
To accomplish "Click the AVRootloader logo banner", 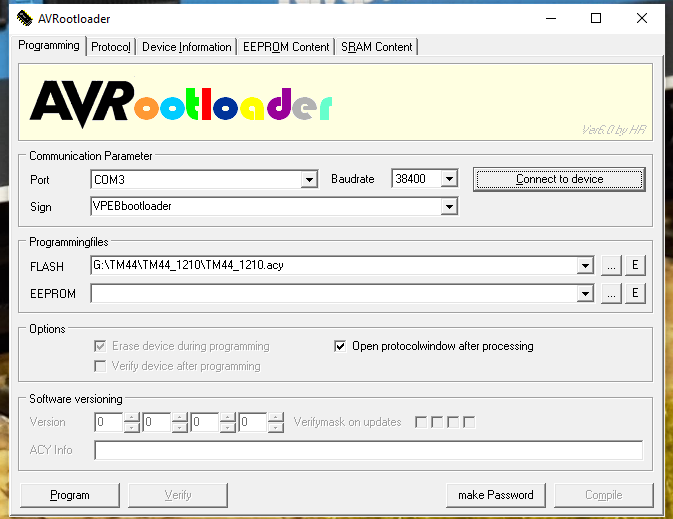I will coord(335,102).
